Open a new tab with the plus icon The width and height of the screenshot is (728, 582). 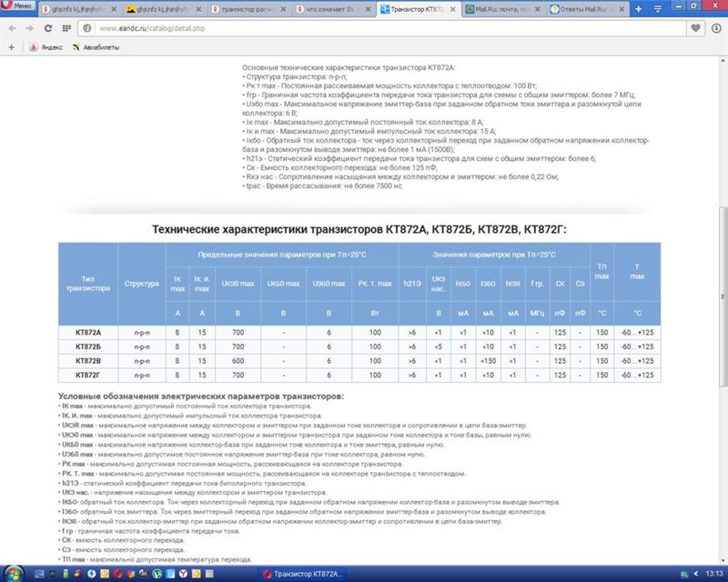tap(637, 10)
